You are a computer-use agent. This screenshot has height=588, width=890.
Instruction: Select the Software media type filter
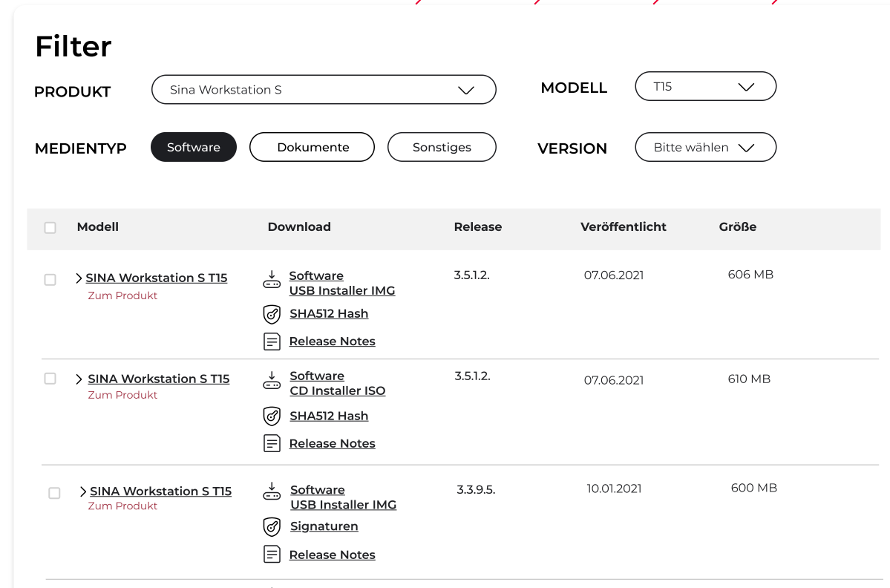[x=194, y=147]
